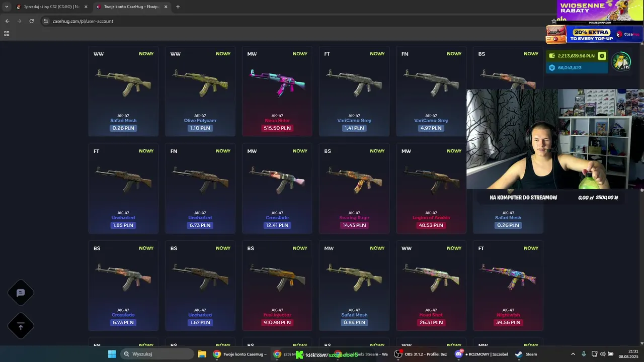Select the AK-47 Head Shot skin card

click(x=431, y=286)
